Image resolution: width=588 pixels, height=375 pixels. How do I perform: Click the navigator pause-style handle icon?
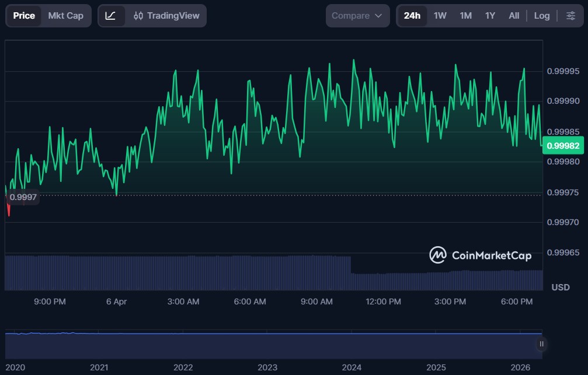pos(541,344)
